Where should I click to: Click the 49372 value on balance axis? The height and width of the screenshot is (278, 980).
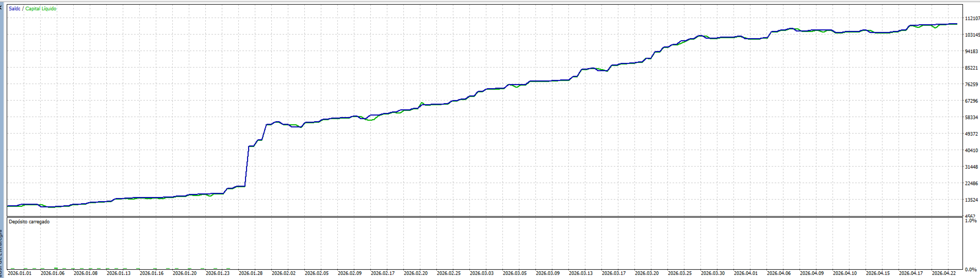[x=972, y=134]
